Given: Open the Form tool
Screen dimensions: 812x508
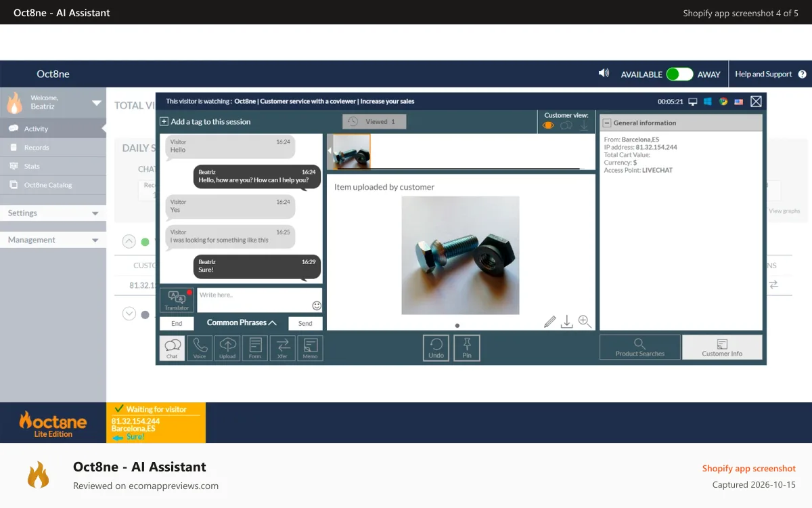Looking at the screenshot, I should click(x=255, y=348).
